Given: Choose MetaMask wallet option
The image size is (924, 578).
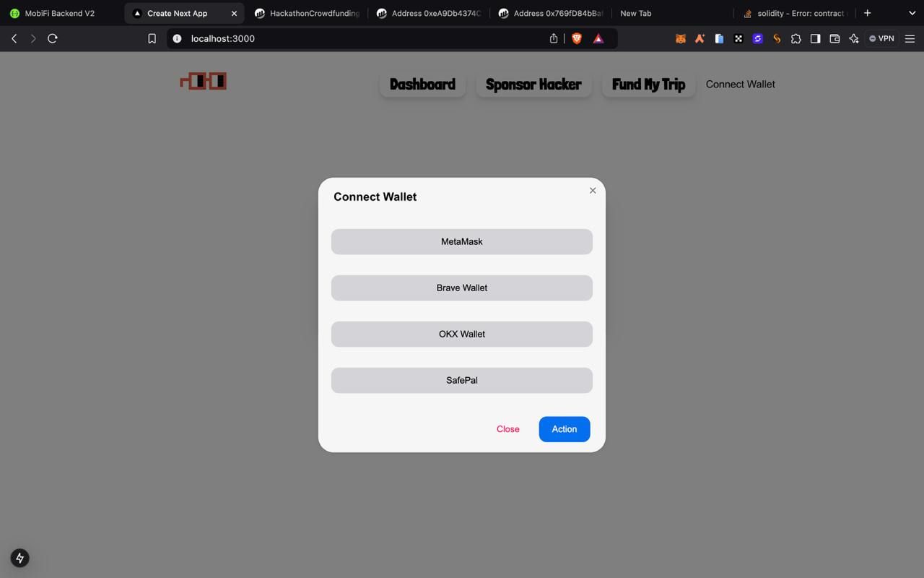Looking at the screenshot, I should [462, 241].
